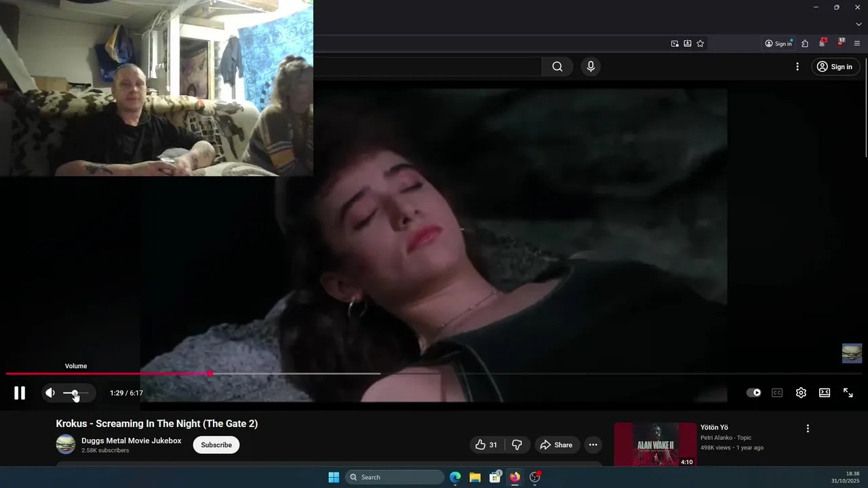
Task: Click Firefox account Sign in button
Action: click(x=778, y=43)
